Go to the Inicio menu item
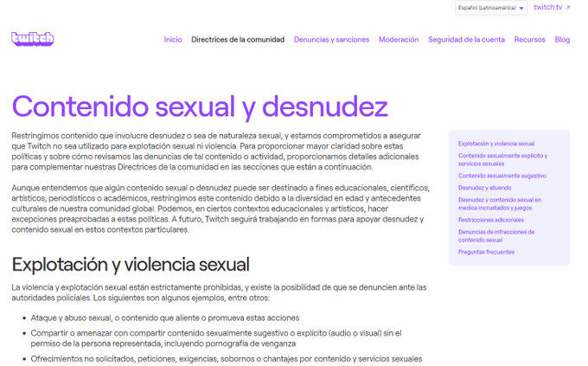Image resolution: width=588 pixels, height=366 pixels. tap(173, 40)
